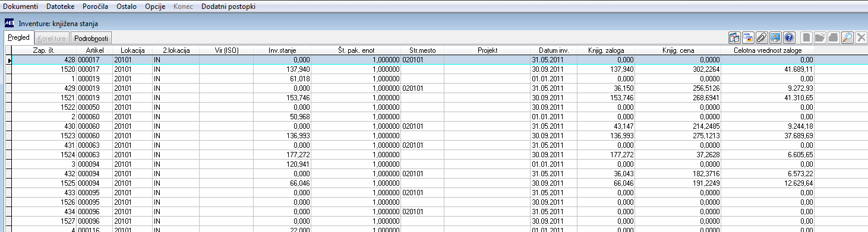The width and height of the screenshot is (868, 232).
Task: Click the Inv.stanje column header
Action: (x=282, y=50)
